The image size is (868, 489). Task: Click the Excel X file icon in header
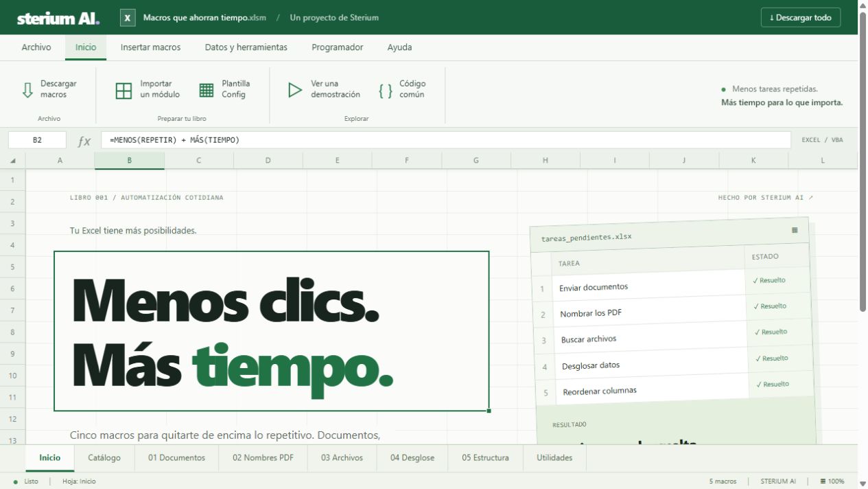point(128,18)
